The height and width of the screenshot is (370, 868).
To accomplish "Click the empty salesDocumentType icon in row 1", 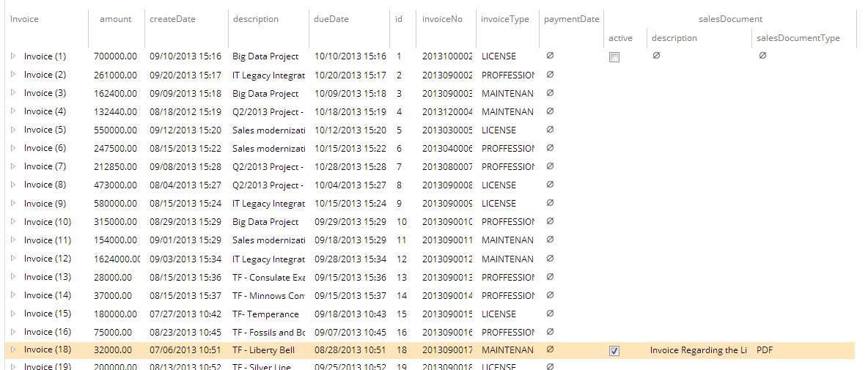I will (762, 56).
